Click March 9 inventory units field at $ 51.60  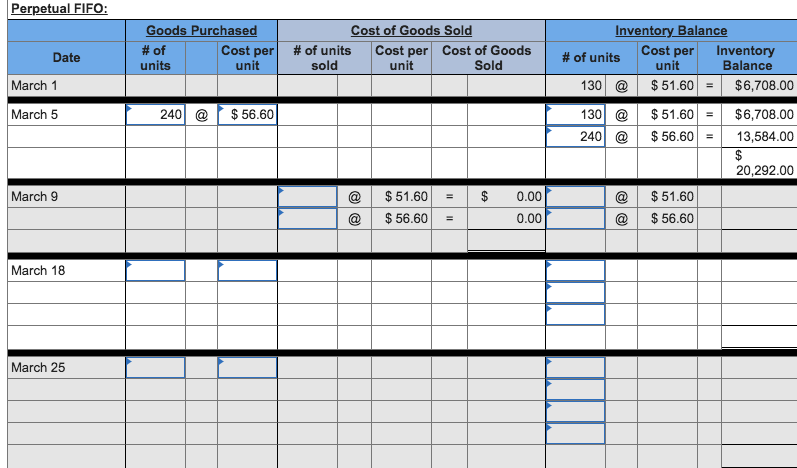(x=575, y=197)
